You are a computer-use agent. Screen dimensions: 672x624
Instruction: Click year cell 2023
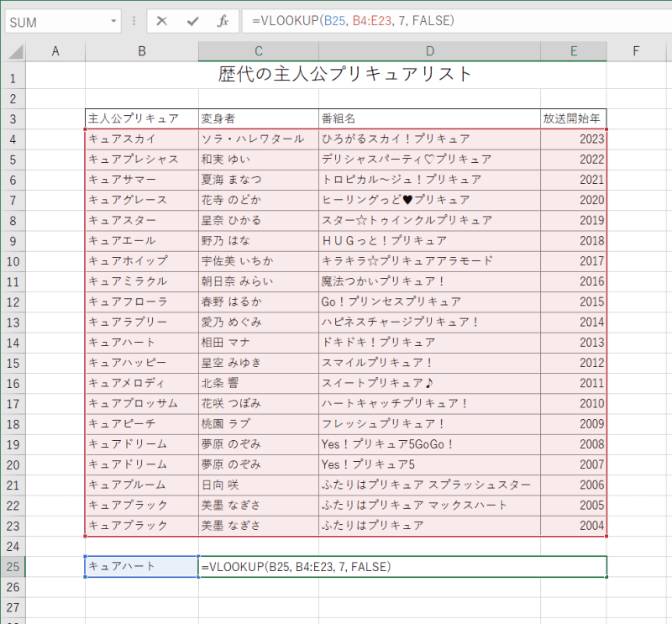click(574, 139)
